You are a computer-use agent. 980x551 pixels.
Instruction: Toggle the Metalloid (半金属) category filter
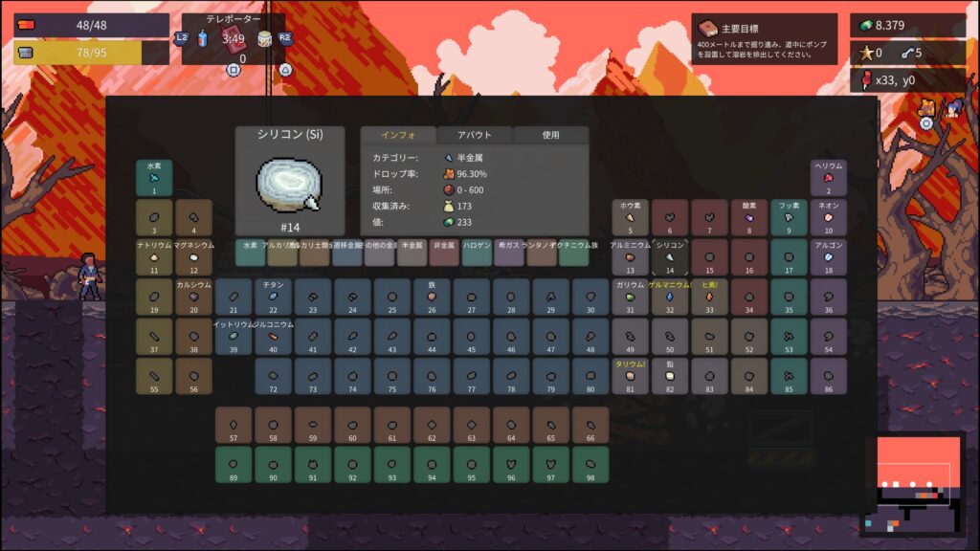pos(412,253)
